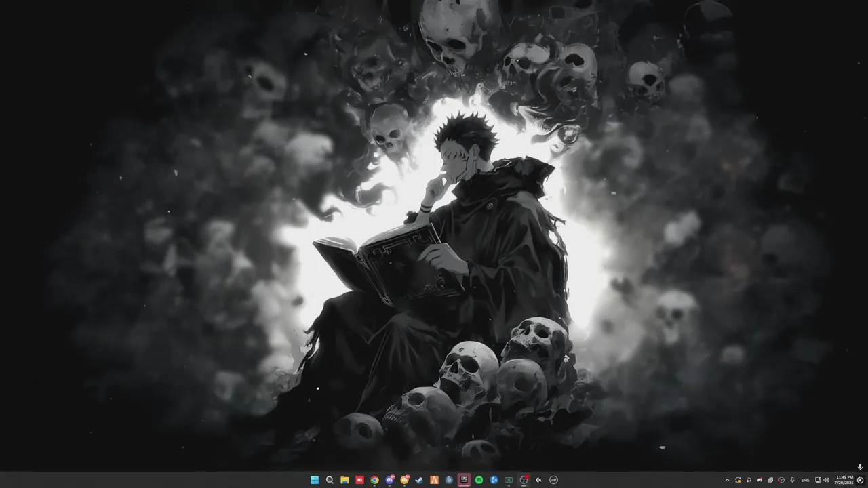This screenshot has width=868, height=488.
Task: Launch File Explorer from taskbar
Action: (344, 480)
